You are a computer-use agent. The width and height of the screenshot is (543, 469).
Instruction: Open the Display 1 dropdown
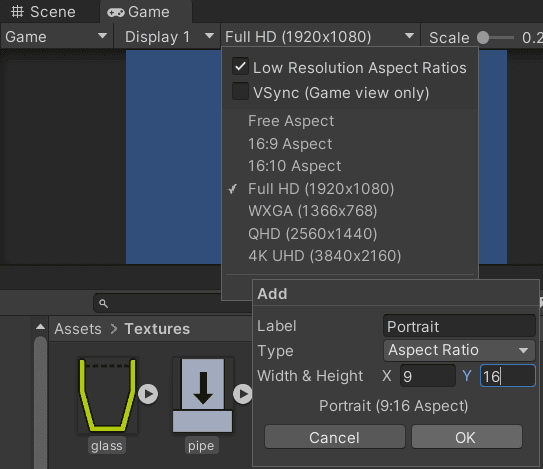point(167,36)
